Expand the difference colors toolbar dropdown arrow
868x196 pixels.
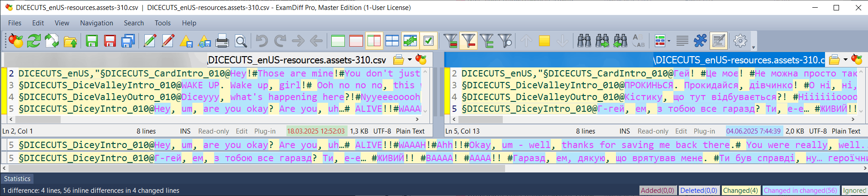point(669,41)
